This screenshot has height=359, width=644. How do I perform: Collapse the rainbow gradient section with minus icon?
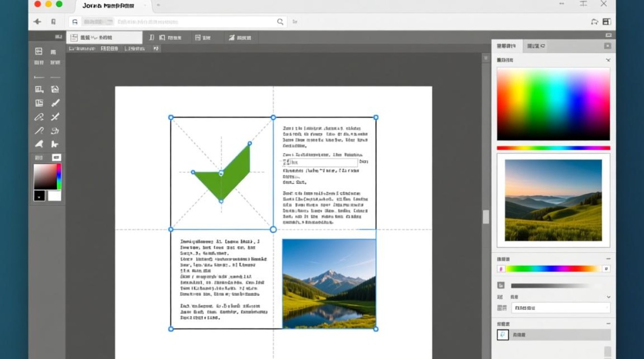pos(608,259)
